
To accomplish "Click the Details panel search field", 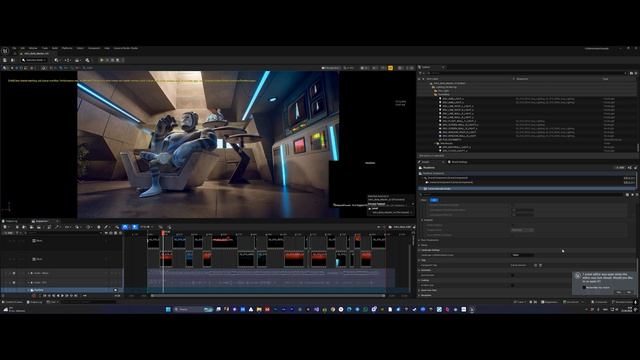I will [x=522, y=195].
